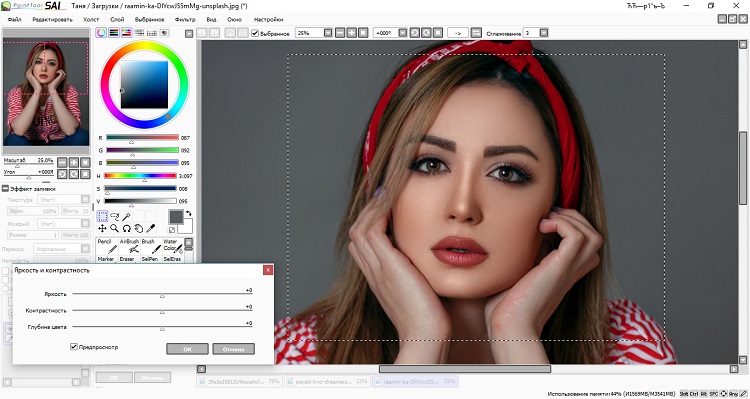This screenshot has width=750, height=399.
Task: Toggle the scratchpad panel icon
Action: 164,33
